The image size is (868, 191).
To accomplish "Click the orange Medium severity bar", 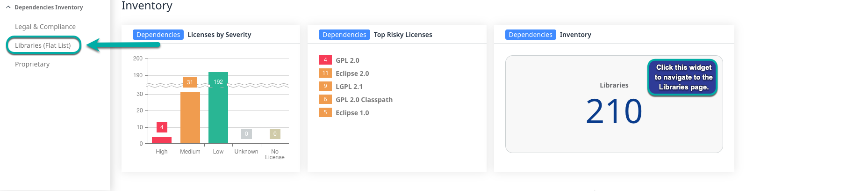I will (x=190, y=117).
